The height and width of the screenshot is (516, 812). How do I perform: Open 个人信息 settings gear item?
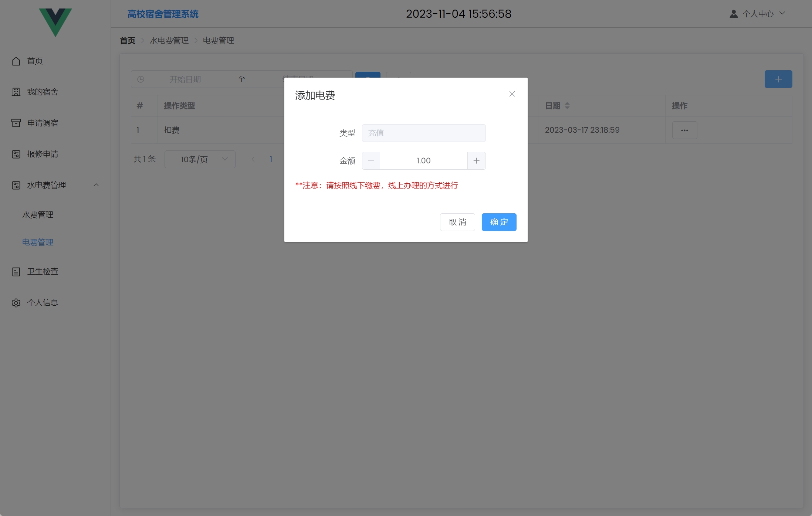click(x=42, y=303)
